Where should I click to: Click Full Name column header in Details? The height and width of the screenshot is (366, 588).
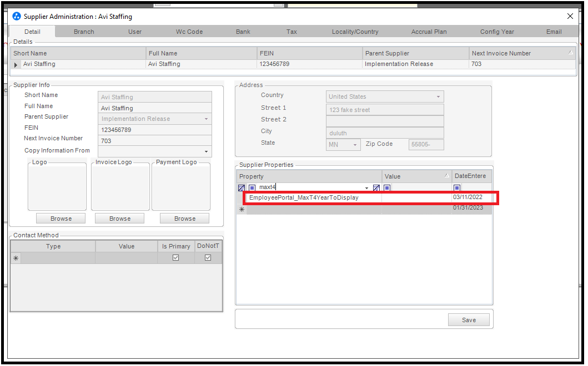[x=202, y=53]
